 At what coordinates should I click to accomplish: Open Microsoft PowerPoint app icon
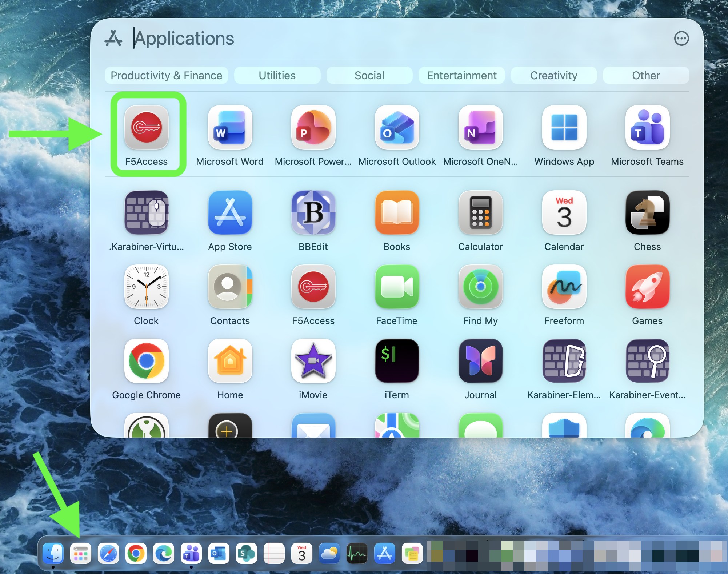[x=313, y=127]
